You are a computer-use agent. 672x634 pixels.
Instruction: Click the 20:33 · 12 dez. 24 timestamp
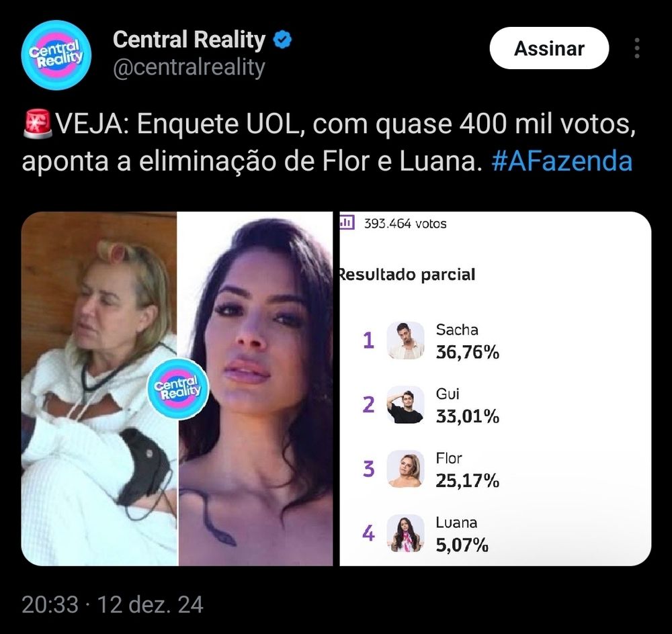click(x=112, y=604)
